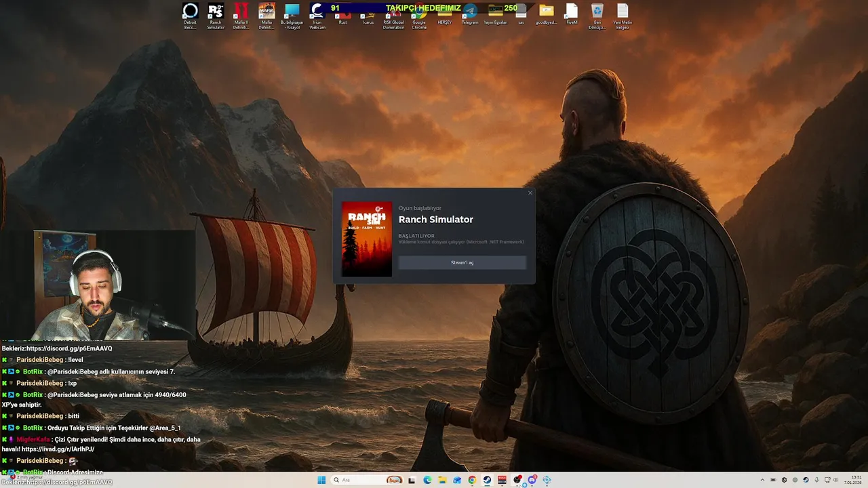Viewport: 868px width, 488px height.
Task: Open File Explorer from the taskbar
Action: click(442, 480)
